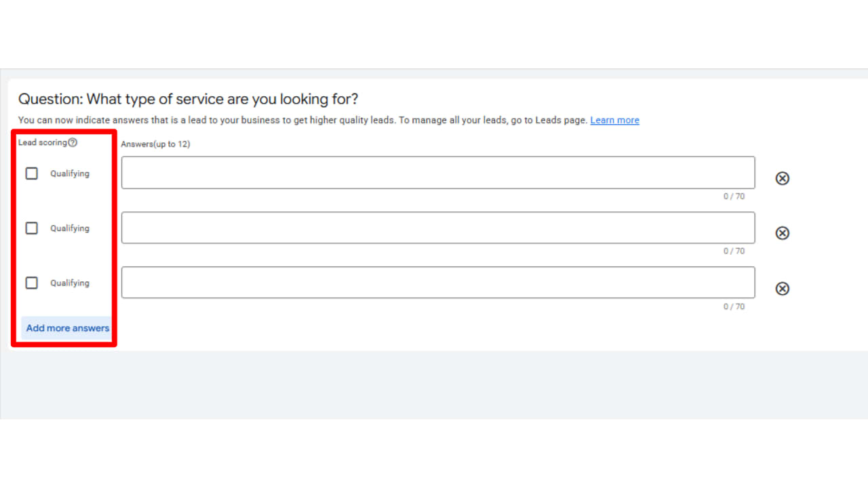Focus the first answer text field

tap(438, 173)
